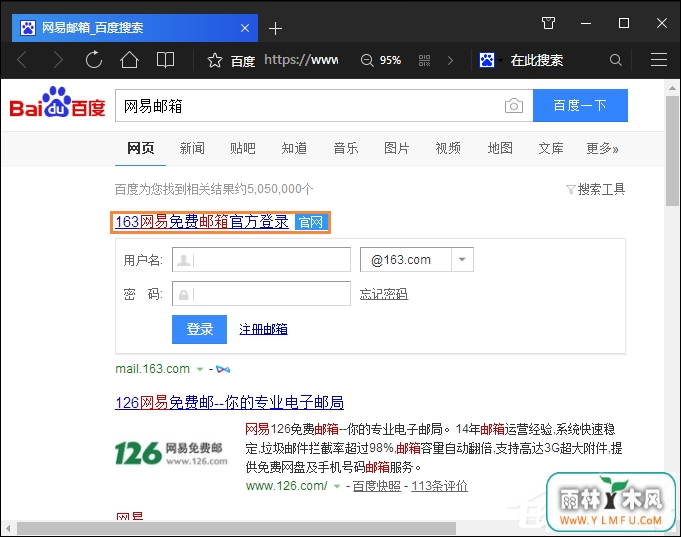Open 126网易免费邮 result title link
Viewport: 681px width, 537px height.
coord(229,402)
